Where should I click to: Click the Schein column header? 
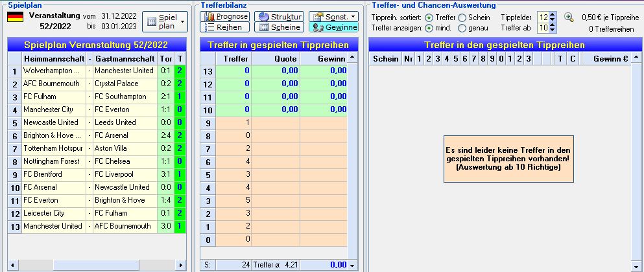click(385, 59)
